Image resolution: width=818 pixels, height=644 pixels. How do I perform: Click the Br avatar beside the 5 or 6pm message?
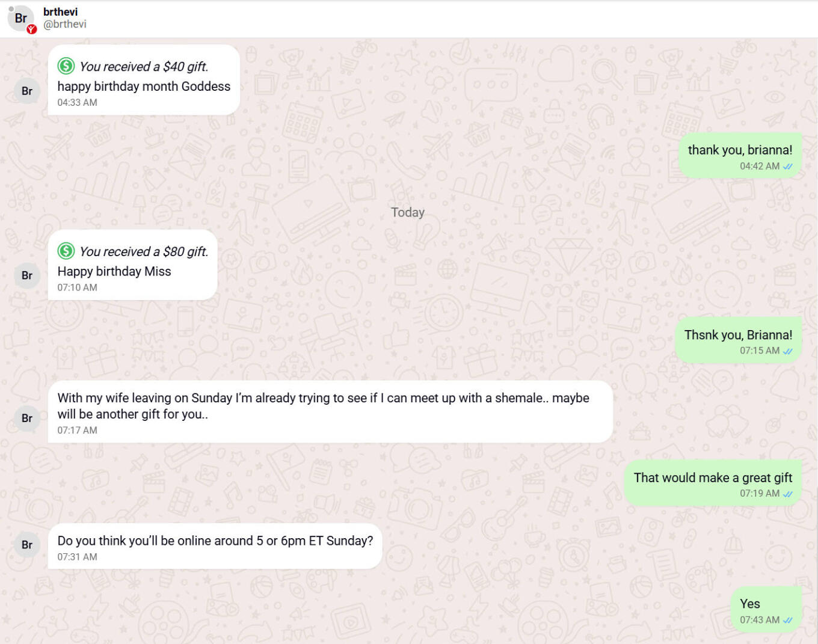pos(27,545)
